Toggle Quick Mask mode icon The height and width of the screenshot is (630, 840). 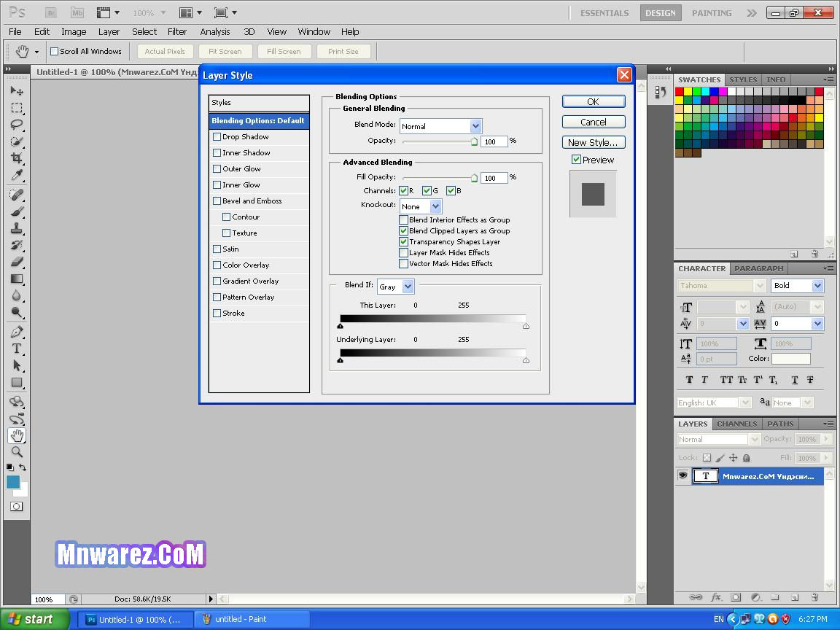pos(17,506)
